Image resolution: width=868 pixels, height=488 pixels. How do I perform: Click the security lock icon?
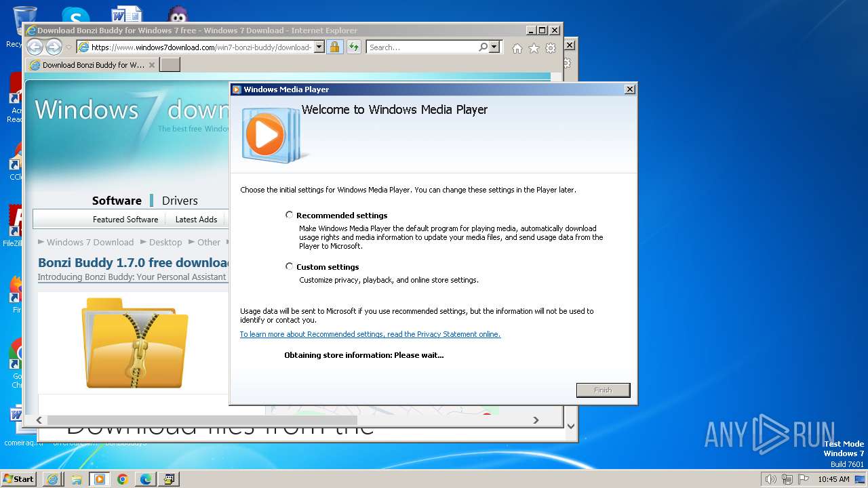point(334,47)
